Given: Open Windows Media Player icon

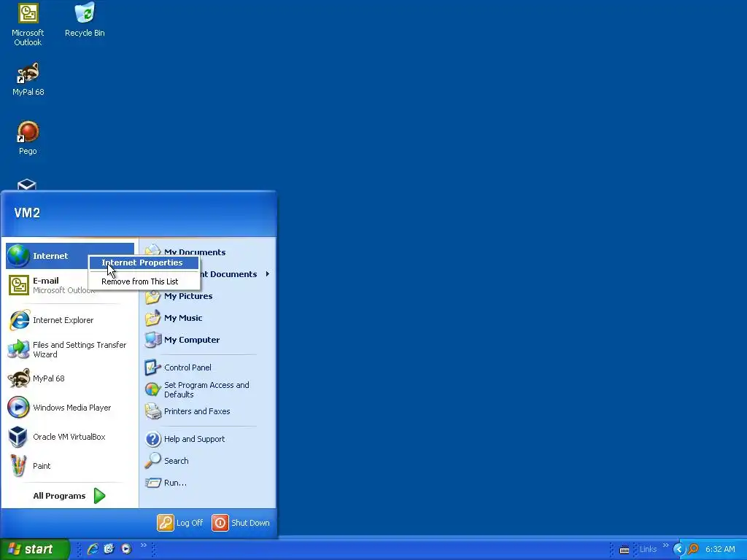Looking at the screenshot, I should [x=18, y=408].
